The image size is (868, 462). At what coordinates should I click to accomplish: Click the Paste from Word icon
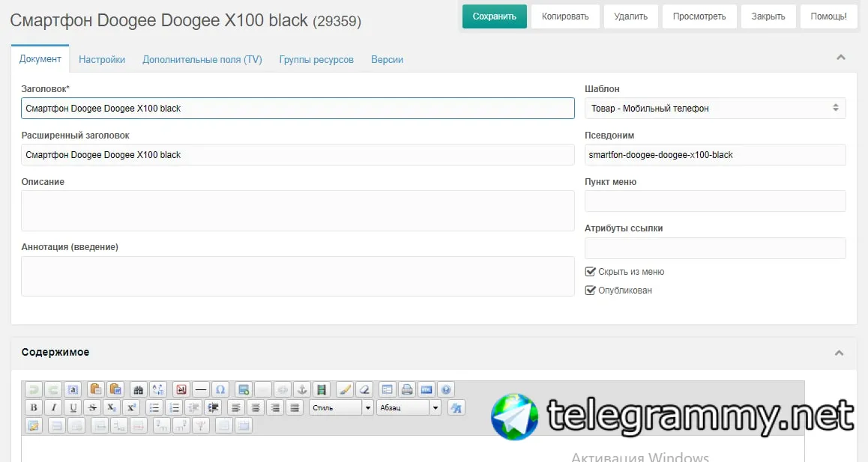115,390
